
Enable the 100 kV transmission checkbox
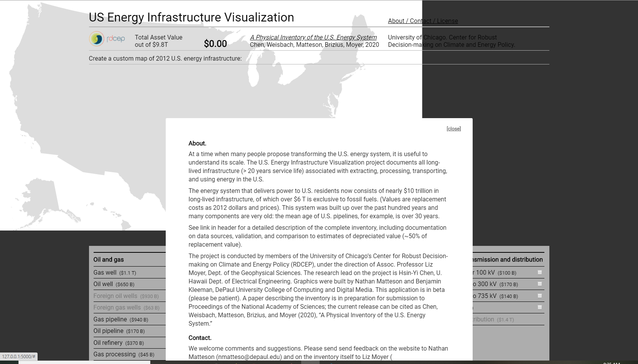(x=539, y=272)
